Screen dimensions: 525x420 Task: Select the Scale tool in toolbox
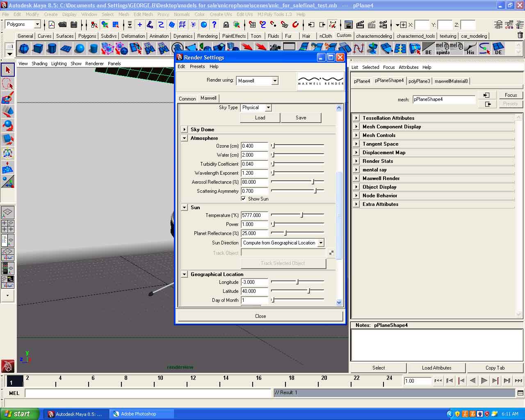[8, 139]
